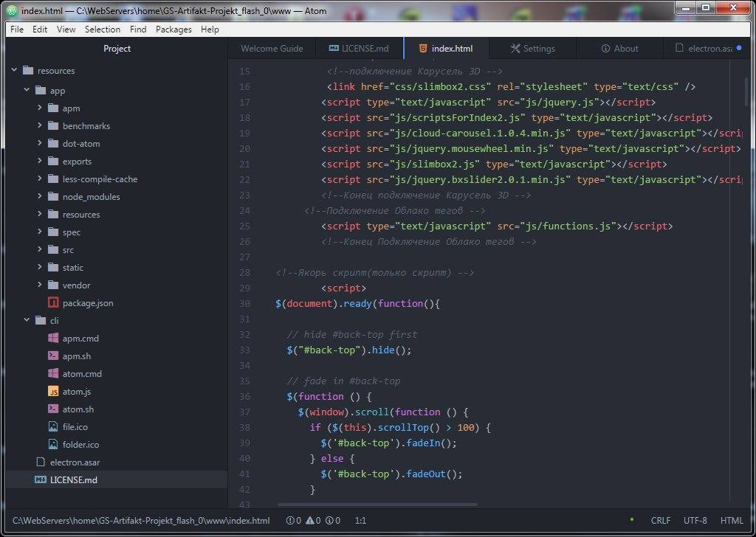Click the editor vertical scrollbar thumb

pos(747,91)
